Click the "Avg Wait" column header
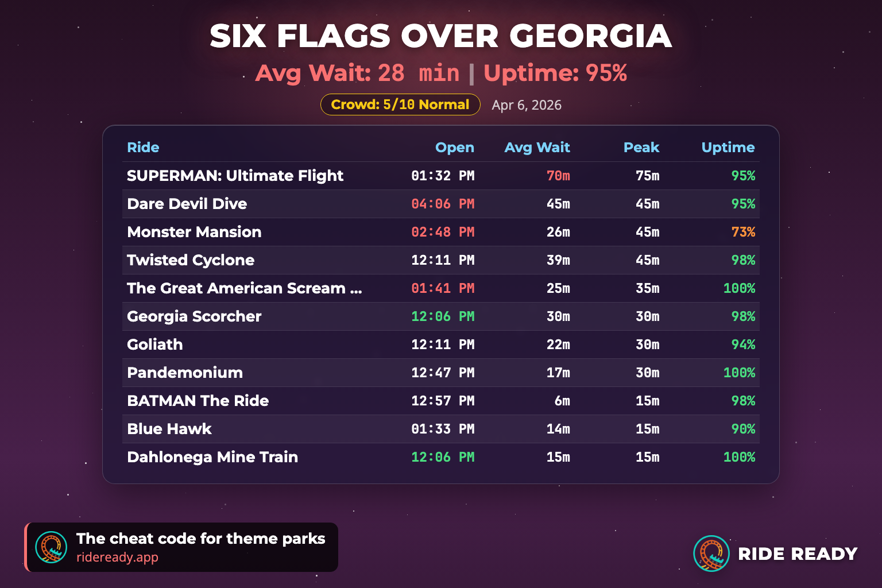 [537, 148]
